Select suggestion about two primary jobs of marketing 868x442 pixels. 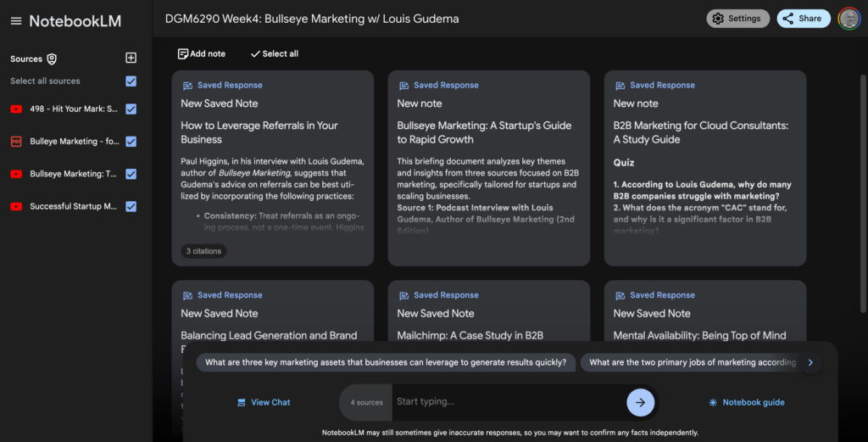point(693,363)
